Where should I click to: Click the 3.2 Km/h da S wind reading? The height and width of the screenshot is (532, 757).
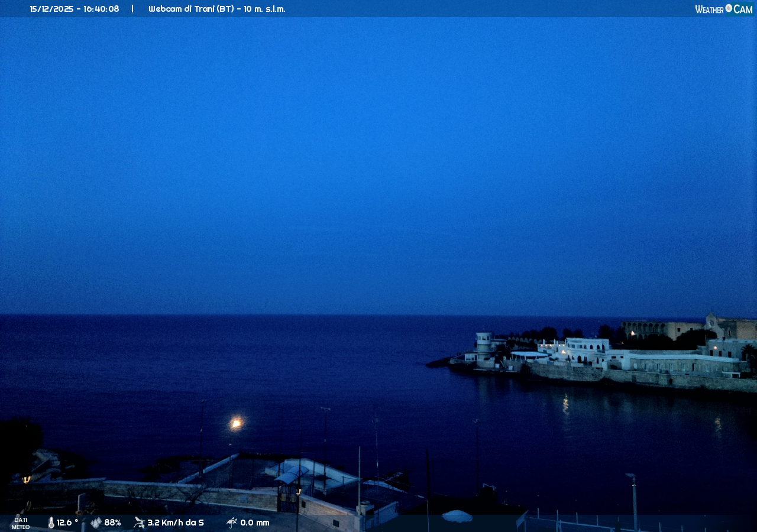pos(176,523)
